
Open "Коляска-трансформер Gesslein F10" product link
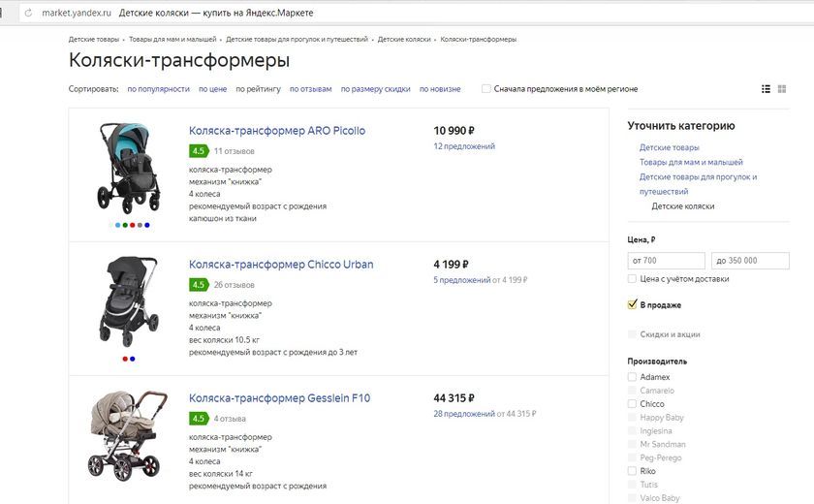pyautogui.click(x=279, y=398)
